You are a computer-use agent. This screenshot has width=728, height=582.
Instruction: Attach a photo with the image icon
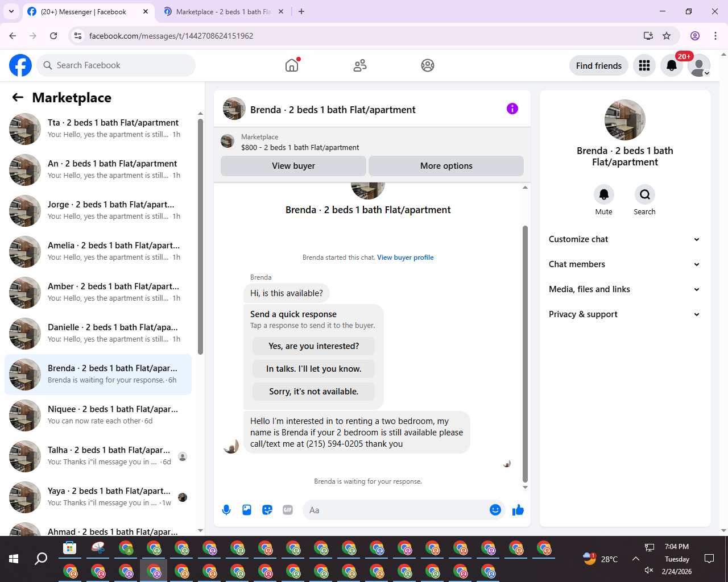(247, 510)
